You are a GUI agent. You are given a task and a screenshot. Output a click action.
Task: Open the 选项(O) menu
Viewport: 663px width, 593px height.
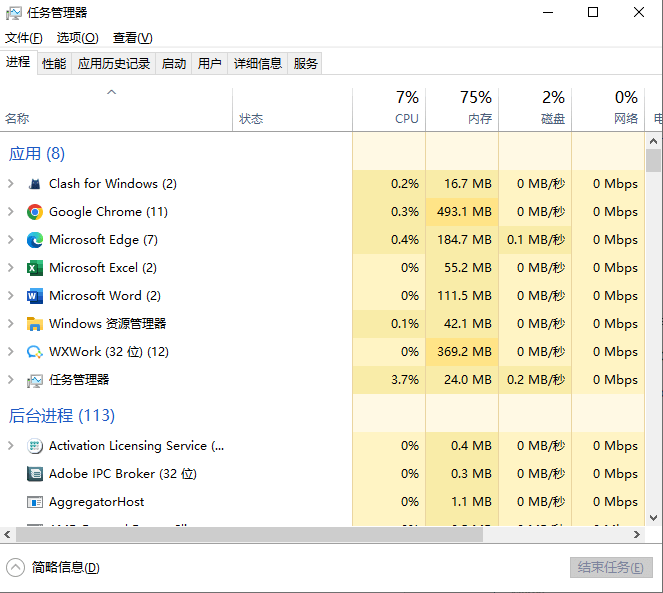77,38
